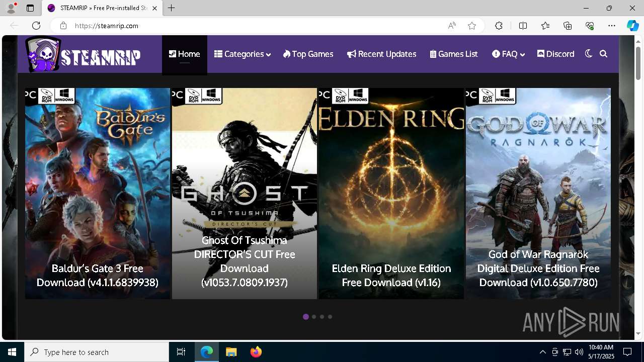Open God of War Ragnarök cover thumbnail

click(538, 194)
